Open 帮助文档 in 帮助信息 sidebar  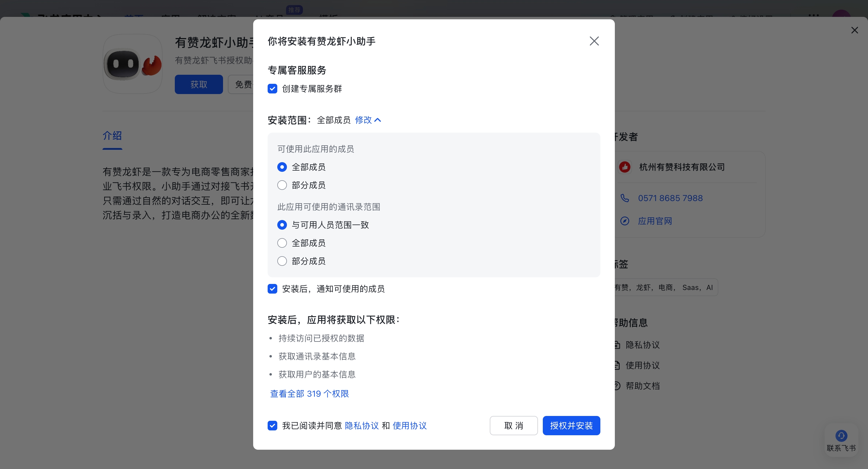point(643,386)
